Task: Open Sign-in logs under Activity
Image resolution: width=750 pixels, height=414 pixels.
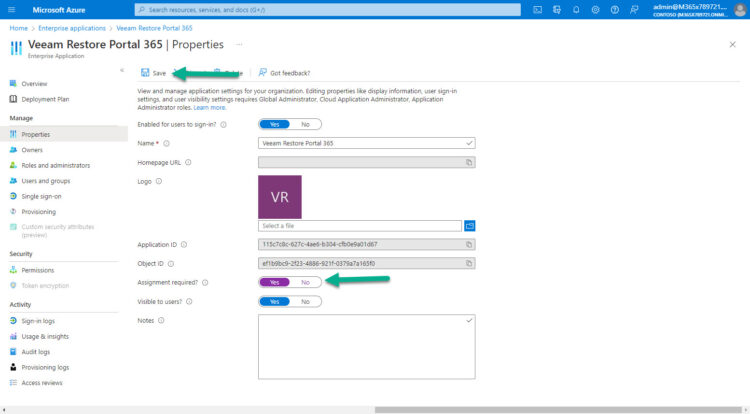Action: point(38,321)
